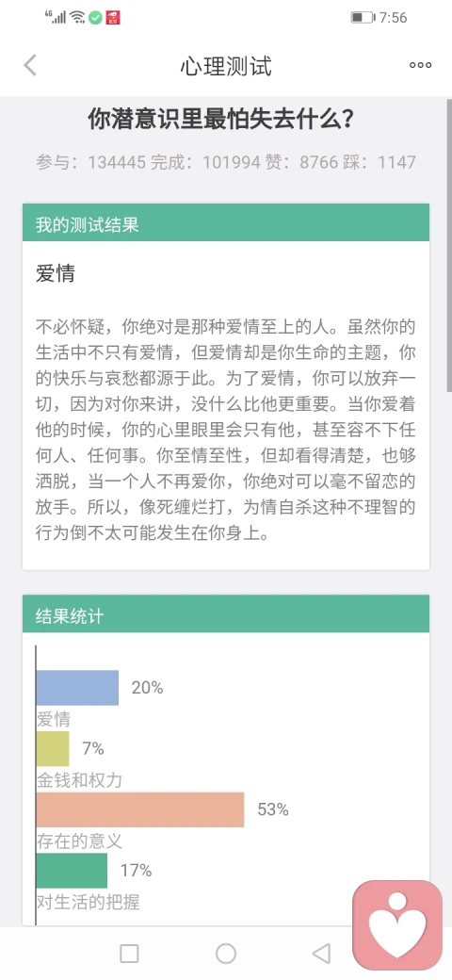452x980 pixels.
Task: Tap the battery indicator in status bar
Action: (363, 18)
